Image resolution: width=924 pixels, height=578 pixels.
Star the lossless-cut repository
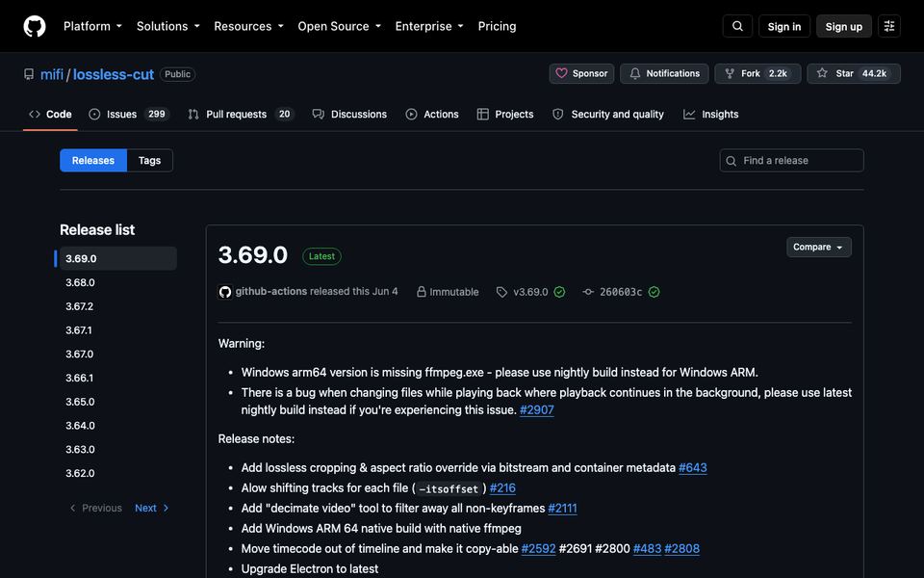tap(854, 74)
